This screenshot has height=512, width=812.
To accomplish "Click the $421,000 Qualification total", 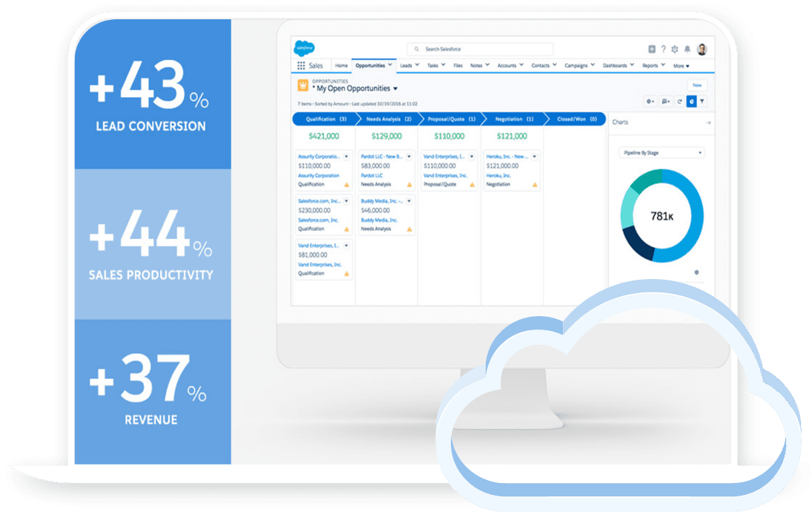I will (323, 137).
